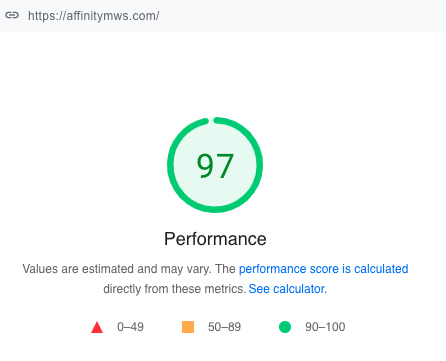Click the red triangle fail-range icon
This screenshot has height=361, width=446.
[97, 327]
